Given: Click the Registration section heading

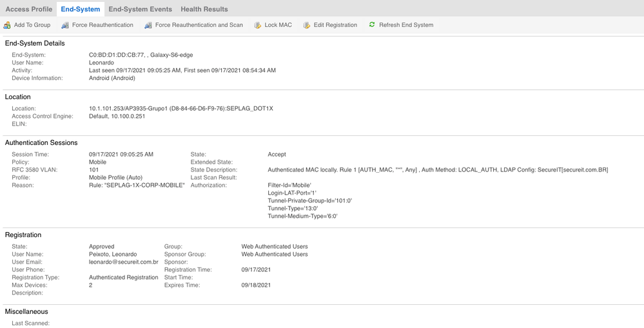Looking at the screenshot, I should (x=23, y=235).
